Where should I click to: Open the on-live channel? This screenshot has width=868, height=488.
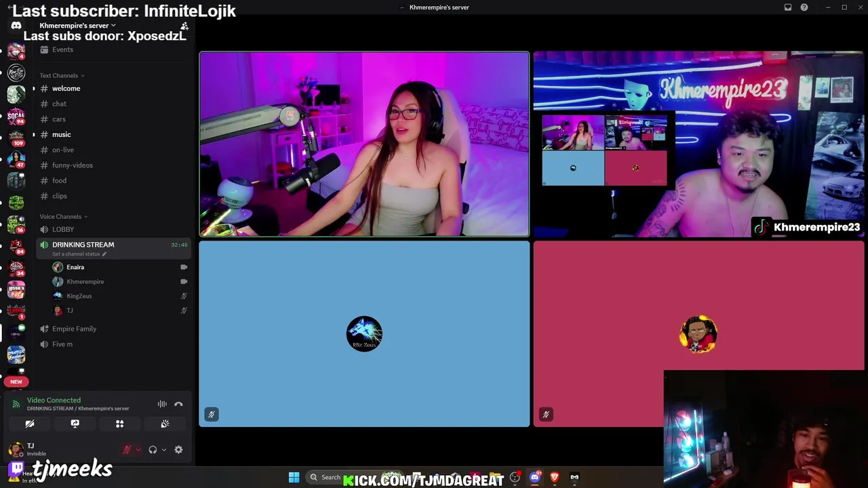coord(113,150)
